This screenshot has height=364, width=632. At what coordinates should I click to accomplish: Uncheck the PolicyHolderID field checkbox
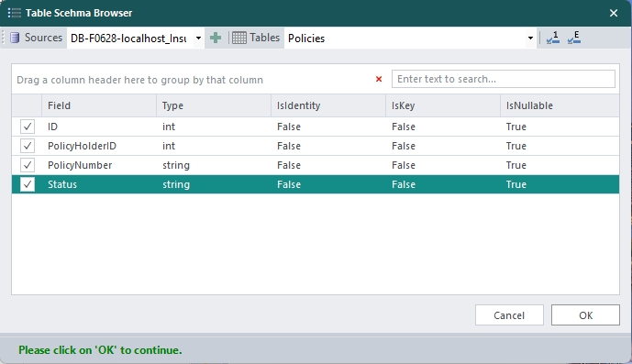tap(28, 146)
